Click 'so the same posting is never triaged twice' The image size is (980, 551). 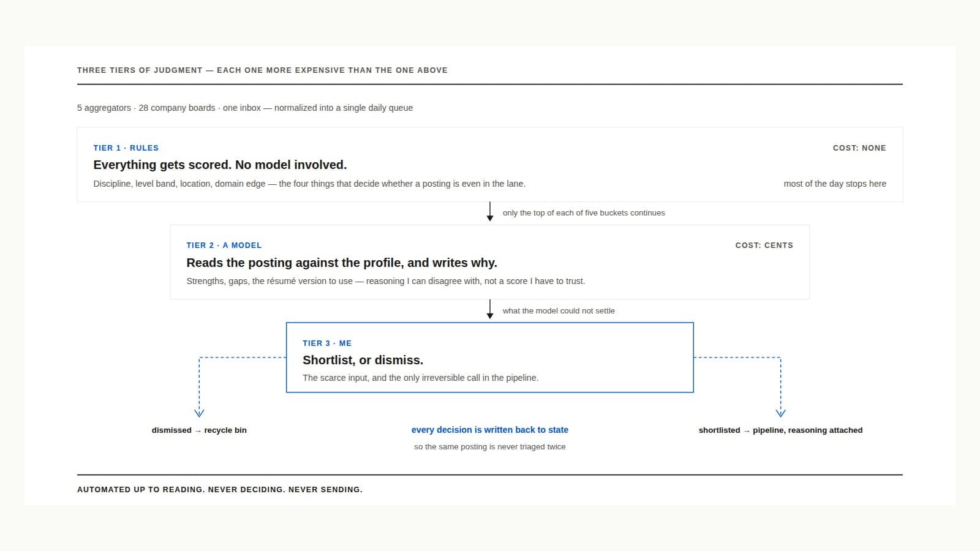(490, 447)
